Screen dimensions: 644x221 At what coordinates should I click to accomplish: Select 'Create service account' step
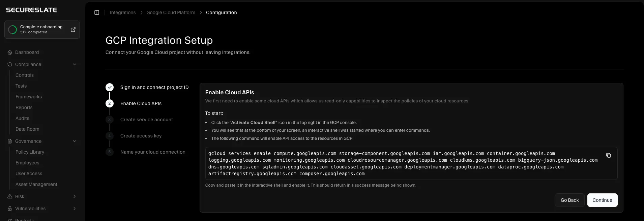(x=147, y=120)
